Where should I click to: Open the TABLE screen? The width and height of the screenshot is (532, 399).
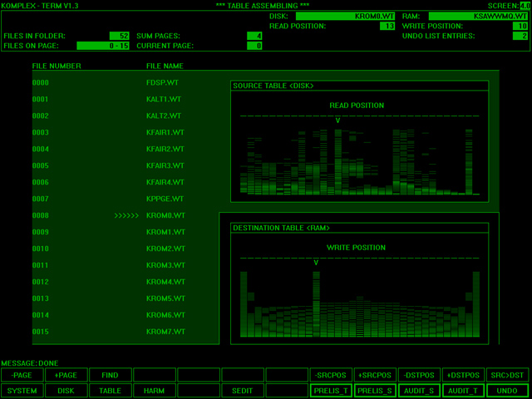[x=111, y=391]
